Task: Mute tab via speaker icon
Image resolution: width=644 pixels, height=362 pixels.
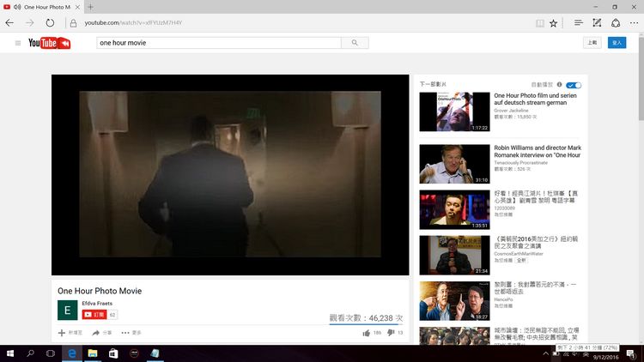Action: (x=17, y=7)
